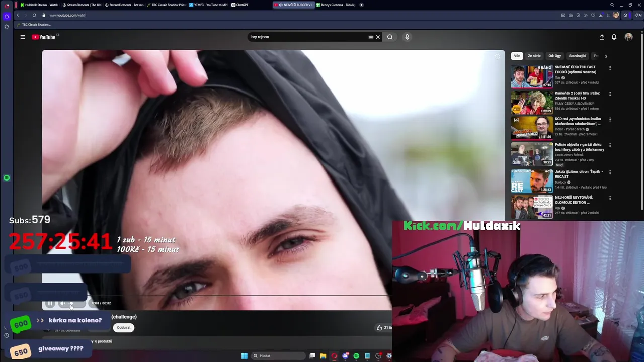The image size is (644, 362).
Task: Open the Opera AI assistant button
Action: click(638, 15)
